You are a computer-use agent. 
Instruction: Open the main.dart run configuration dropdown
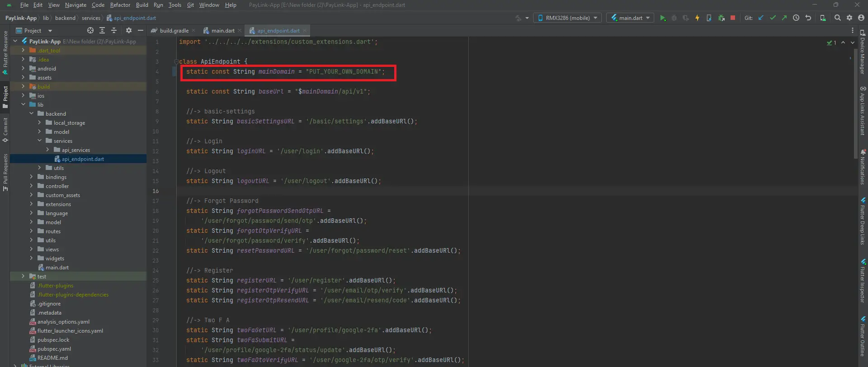pyautogui.click(x=630, y=18)
